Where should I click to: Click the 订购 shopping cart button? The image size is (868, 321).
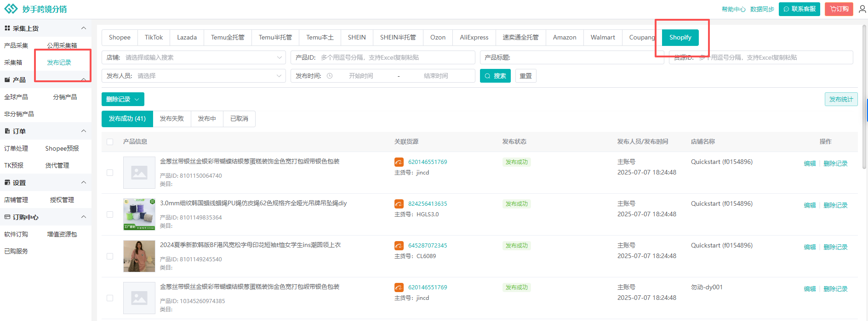coord(839,9)
